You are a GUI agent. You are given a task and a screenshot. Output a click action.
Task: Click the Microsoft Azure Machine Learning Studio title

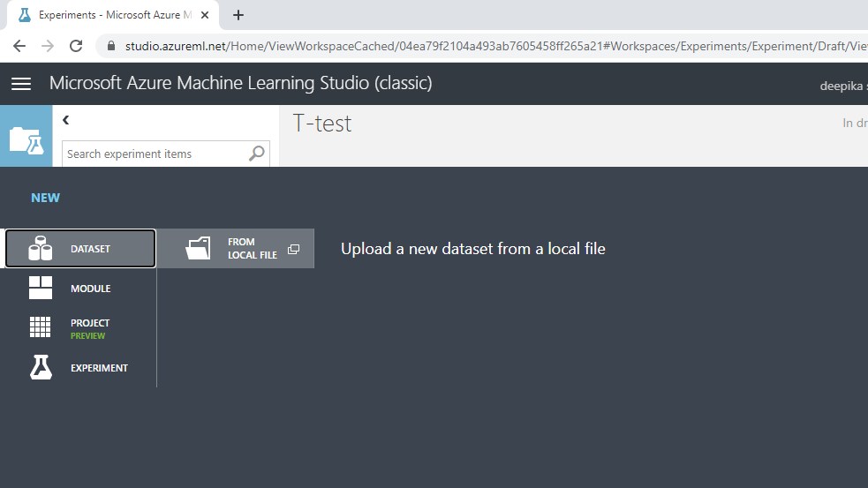pos(241,83)
